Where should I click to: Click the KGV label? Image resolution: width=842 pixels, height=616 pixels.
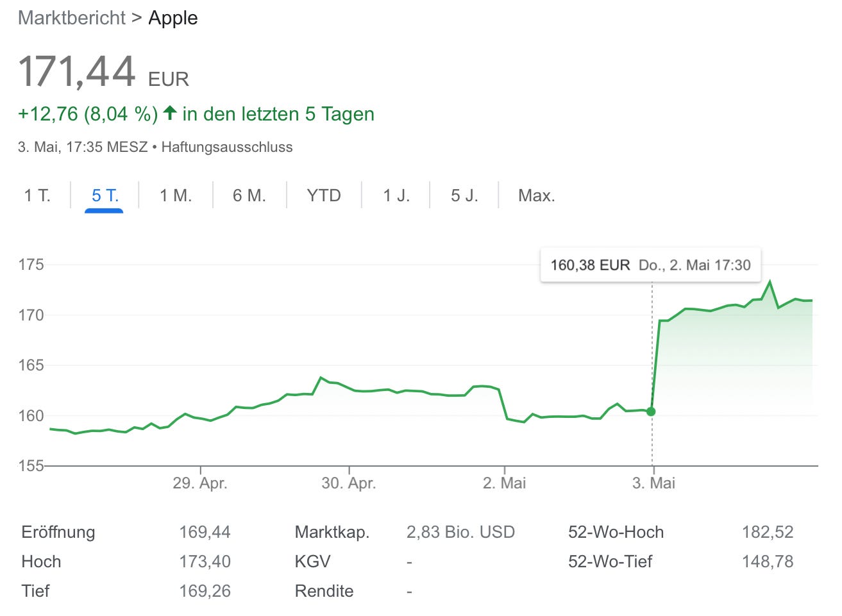pos(312,562)
